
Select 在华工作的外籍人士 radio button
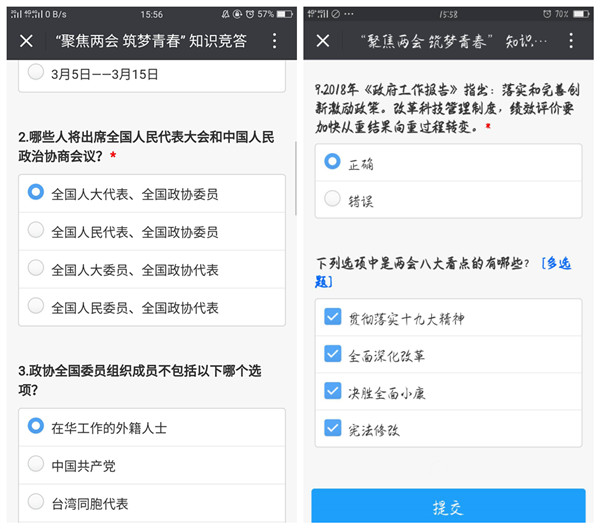click(x=36, y=426)
